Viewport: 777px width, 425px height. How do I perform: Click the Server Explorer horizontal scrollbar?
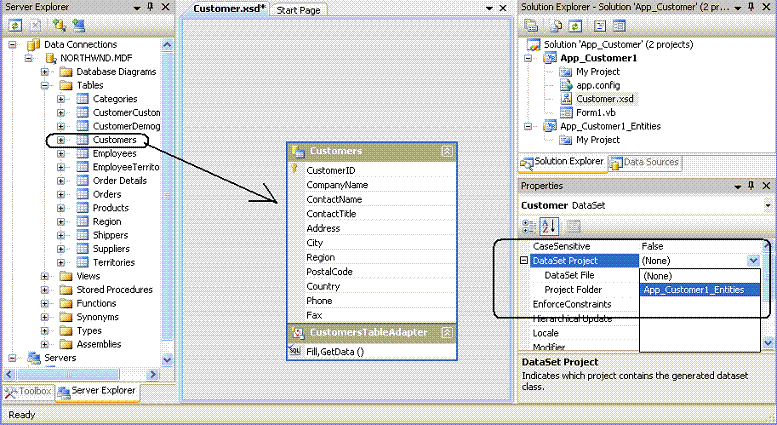(x=81, y=374)
